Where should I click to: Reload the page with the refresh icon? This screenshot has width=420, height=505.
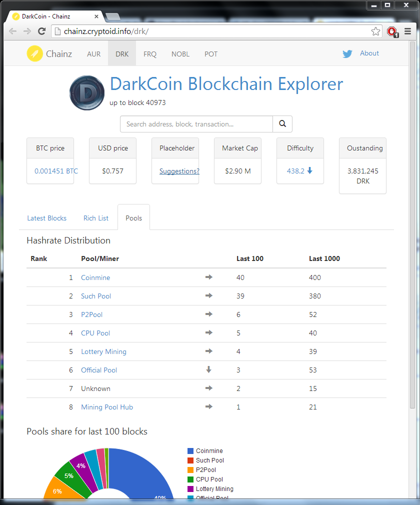[x=41, y=31]
